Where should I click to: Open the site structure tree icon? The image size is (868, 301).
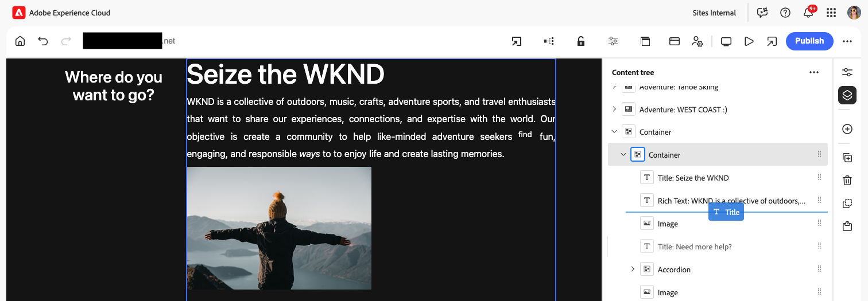pos(549,41)
